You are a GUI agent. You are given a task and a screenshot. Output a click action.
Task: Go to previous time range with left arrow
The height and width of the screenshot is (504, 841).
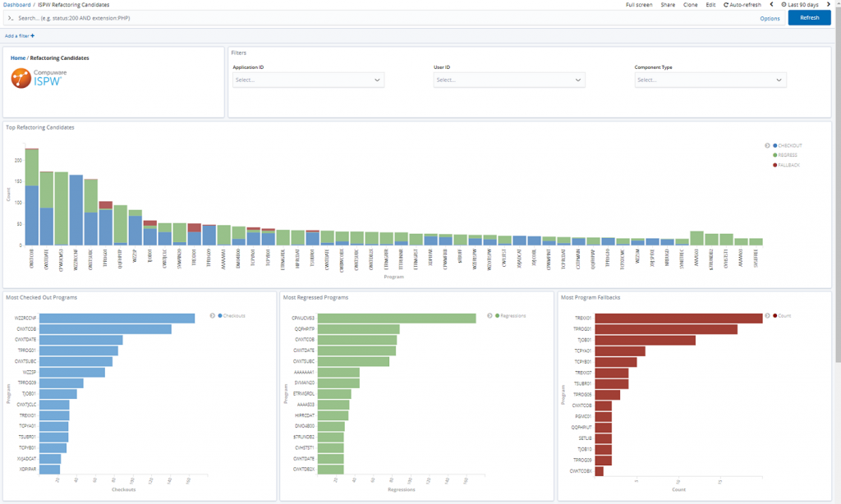pyautogui.click(x=771, y=4)
